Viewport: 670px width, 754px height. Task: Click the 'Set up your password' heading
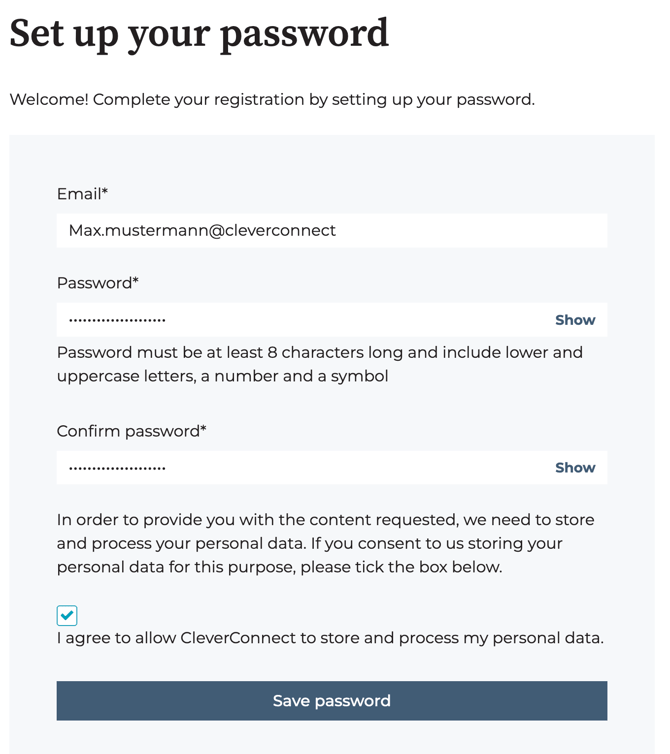199,33
